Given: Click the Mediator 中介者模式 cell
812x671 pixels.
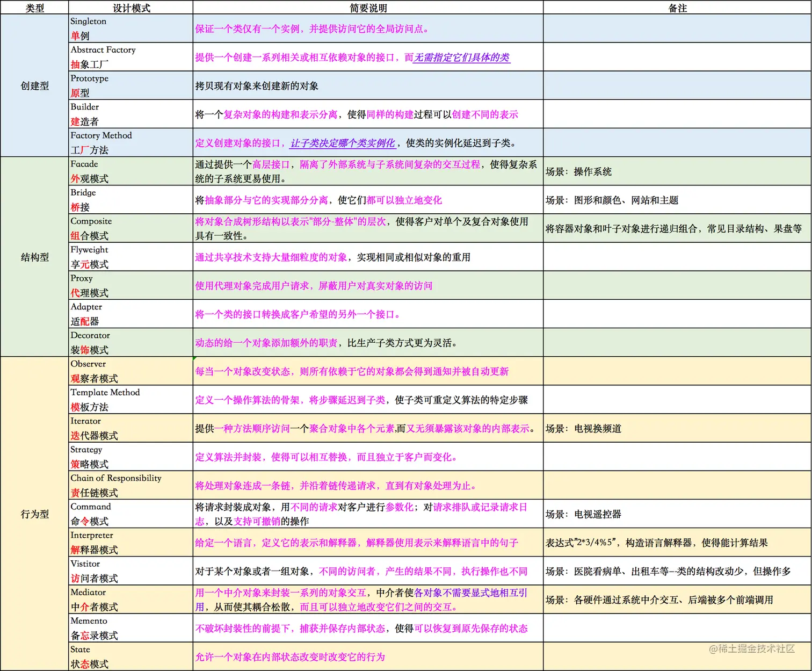Looking at the screenshot, I should pyautogui.click(x=129, y=600).
